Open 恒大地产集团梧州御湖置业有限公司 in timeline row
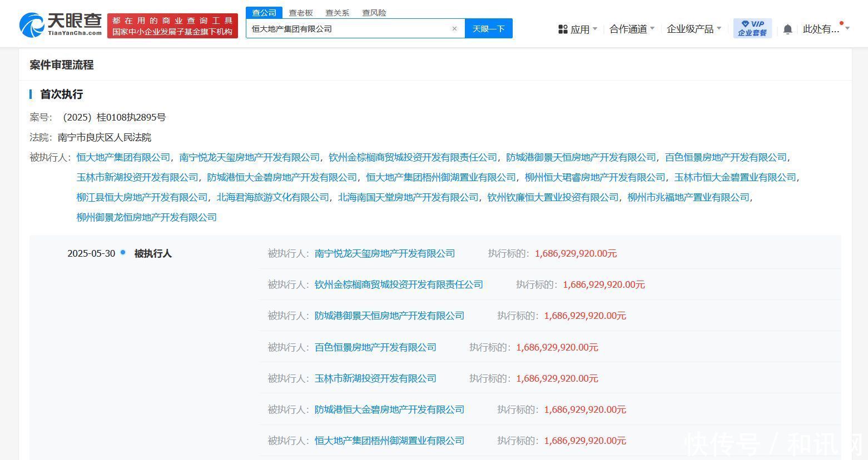Screen dimensions: 868x460 point(389,441)
